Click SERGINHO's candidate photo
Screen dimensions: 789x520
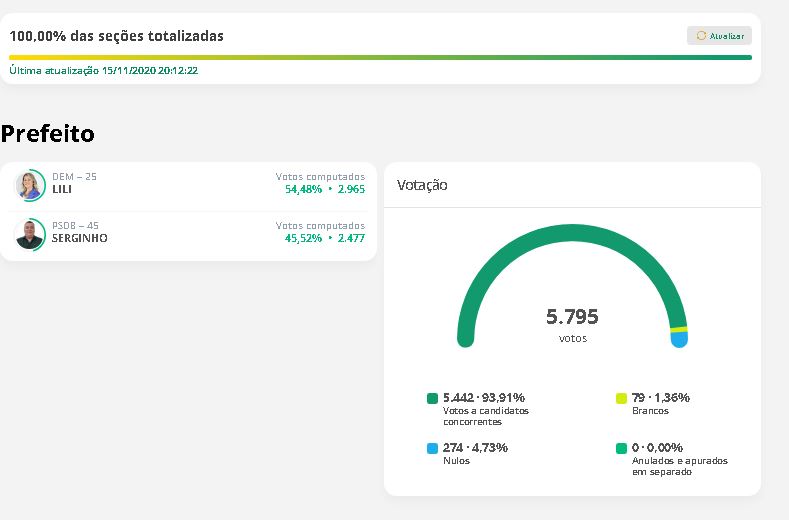(29, 234)
